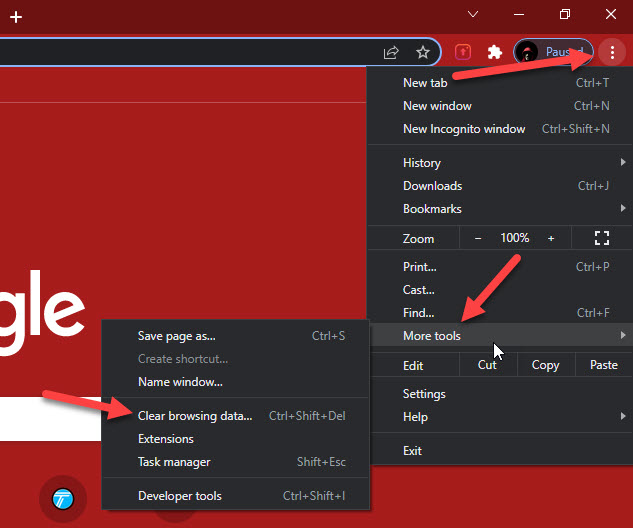Click the red extension icon in toolbar

pyautogui.click(x=463, y=52)
